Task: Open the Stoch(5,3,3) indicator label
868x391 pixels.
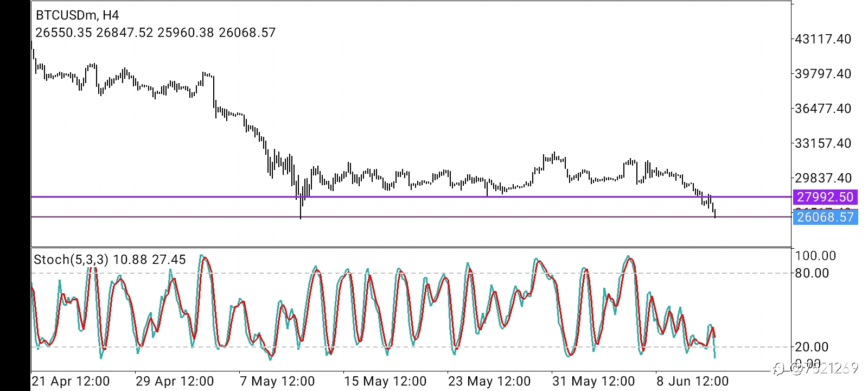Action: point(110,260)
